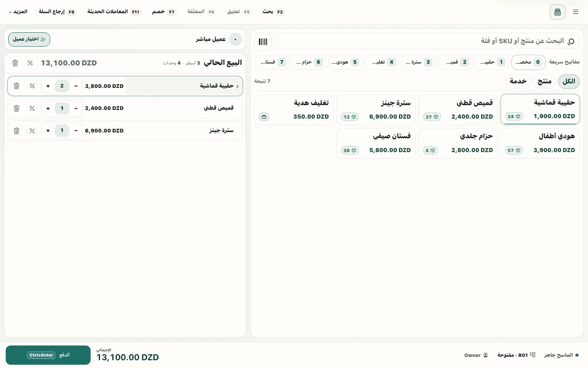Image resolution: width=588 pixels, height=368 pixels.
Task: Click the stock badge 37 on قميص قطني card
Action: pyautogui.click(x=432, y=117)
